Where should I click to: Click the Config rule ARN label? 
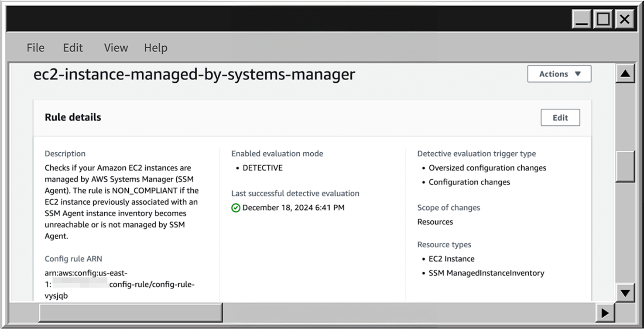click(x=73, y=259)
